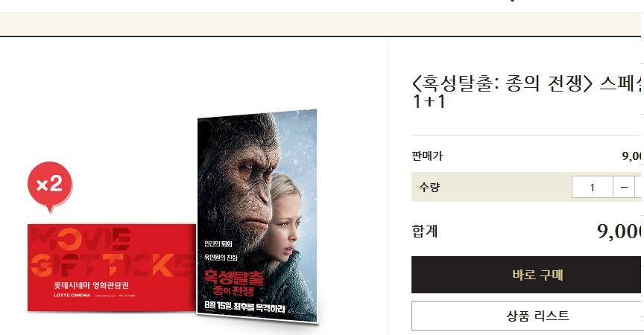
Task: Click the red ×2 quantity badge
Action: tap(50, 185)
